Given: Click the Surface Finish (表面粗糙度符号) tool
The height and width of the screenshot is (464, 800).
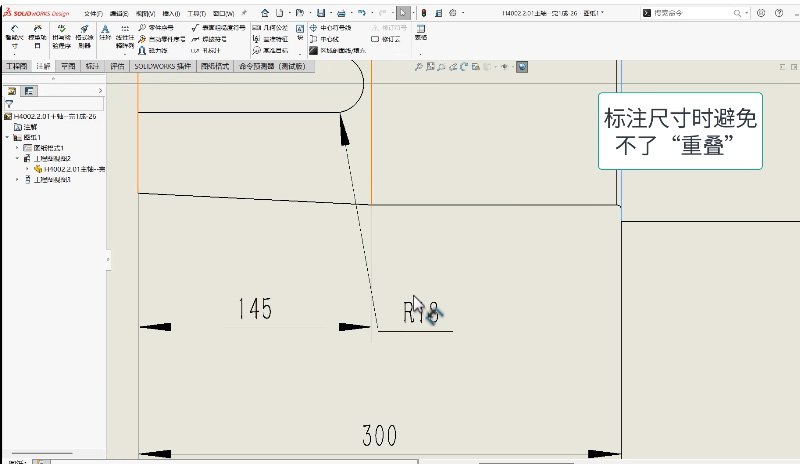Looking at the screenshot, I should [218, 28].
